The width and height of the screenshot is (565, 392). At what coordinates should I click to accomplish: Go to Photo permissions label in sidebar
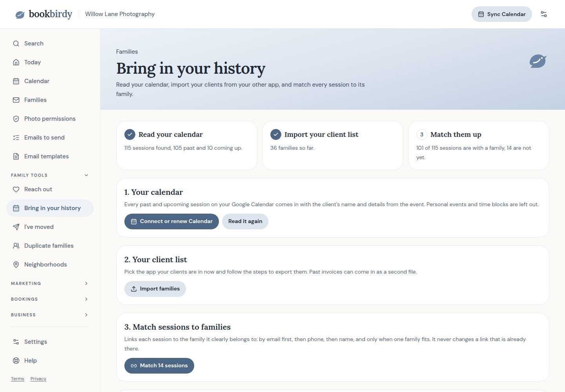click(x=50, y=119)
